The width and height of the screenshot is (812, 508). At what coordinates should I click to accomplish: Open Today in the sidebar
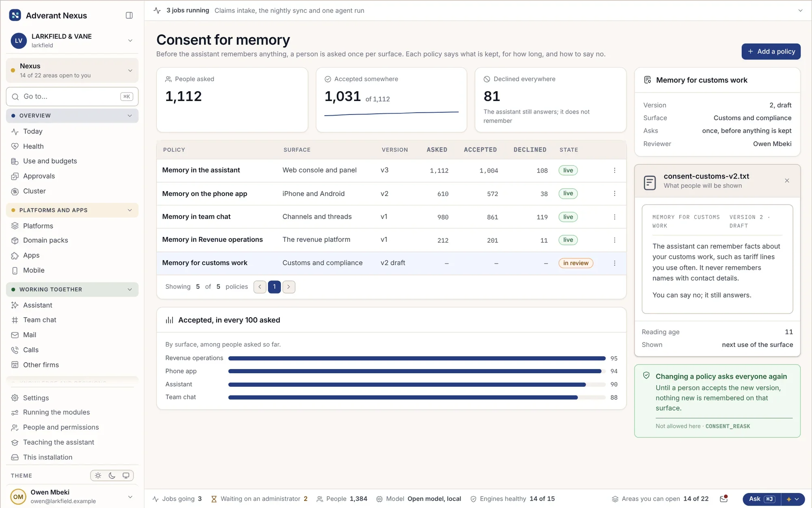(x=72, y=131)
